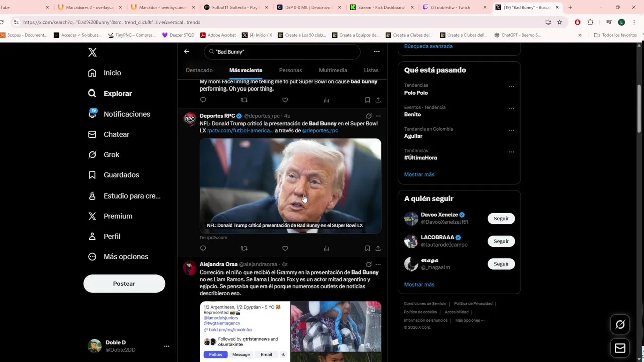Repost the Deportes RPC post

click(x=244, y=248)
